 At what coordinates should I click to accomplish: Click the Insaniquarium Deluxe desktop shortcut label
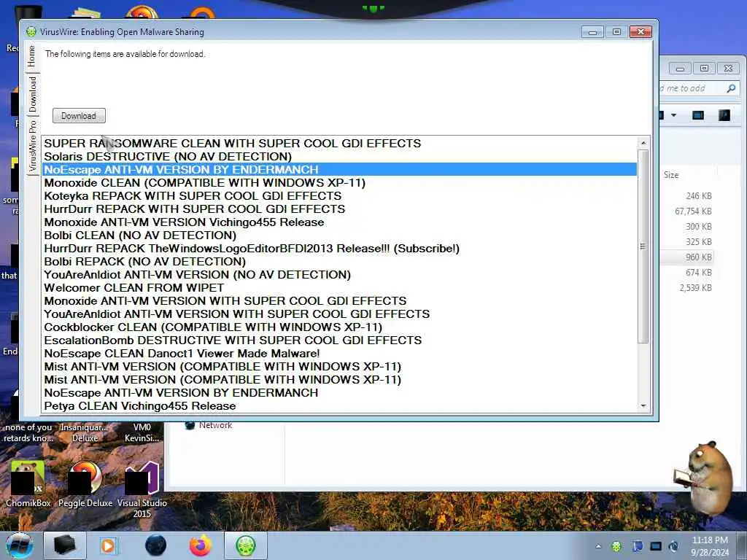coord(85,433)
